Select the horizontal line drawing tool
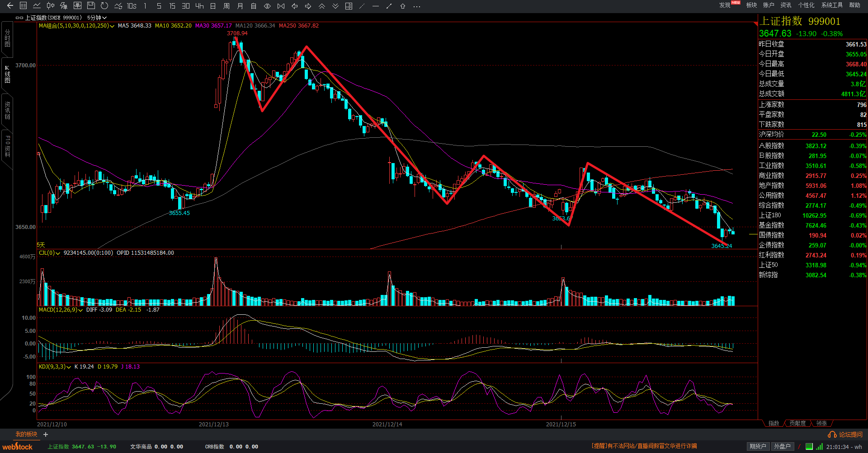Image resolution: width=868 pixels, height=453 pixels. [375, 6]
